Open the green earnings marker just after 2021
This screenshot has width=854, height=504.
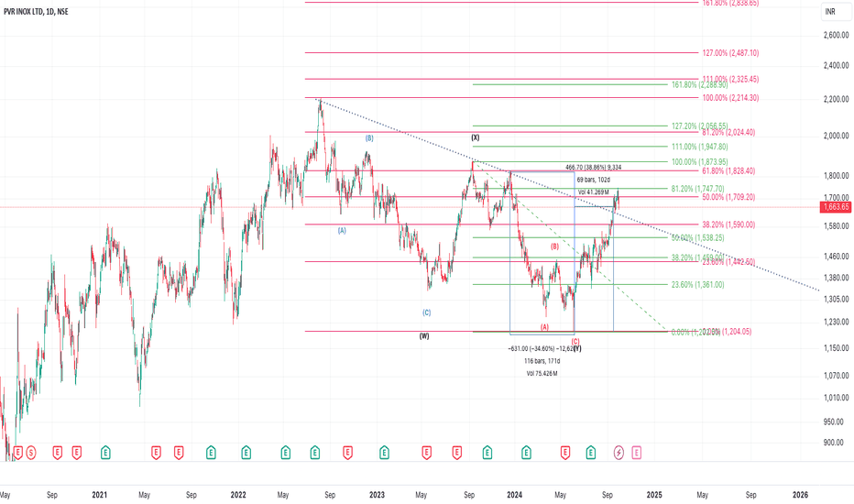105,453
